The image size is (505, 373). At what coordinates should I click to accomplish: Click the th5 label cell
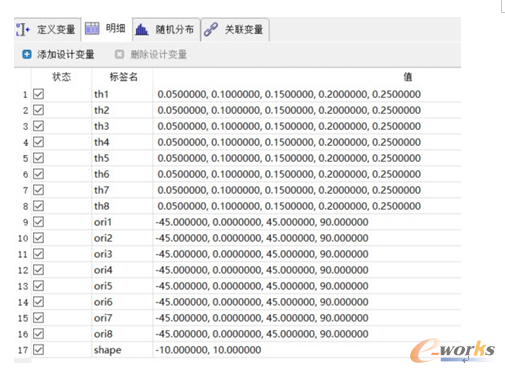coord(122,158)
